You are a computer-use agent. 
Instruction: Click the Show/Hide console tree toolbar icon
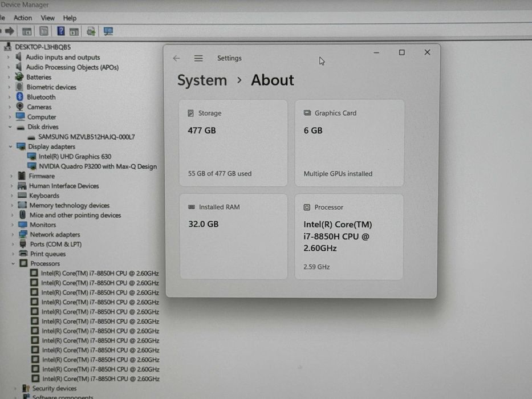coord(27,31)
